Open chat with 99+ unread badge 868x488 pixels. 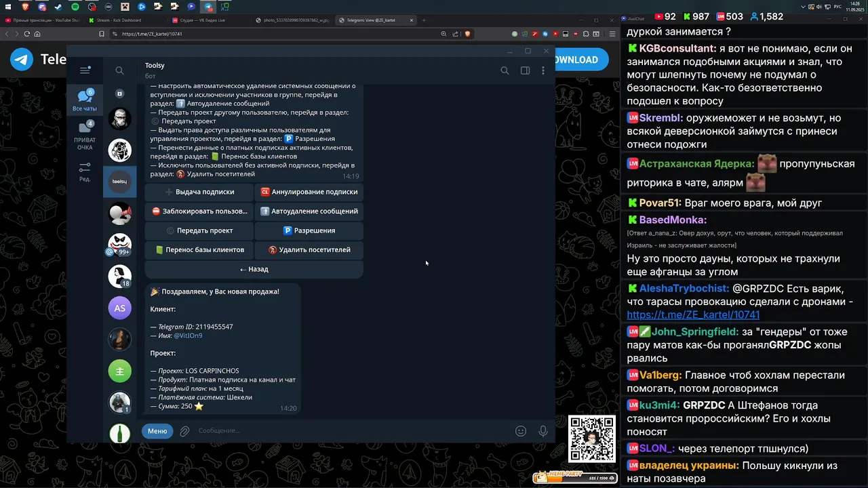[120, 245]
